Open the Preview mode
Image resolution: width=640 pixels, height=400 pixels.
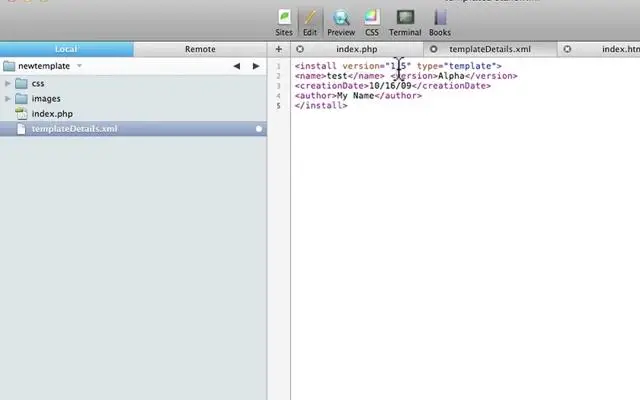pyautogui.click(x=341, y=23)
